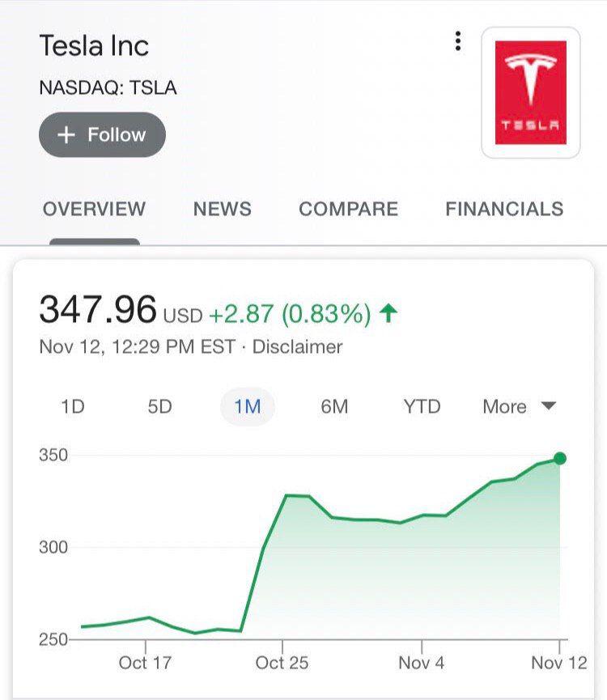Show year-to-date YTD chart
Image resolution: width=607 pixels, height=700 pixels.
[x=422, y=406]
